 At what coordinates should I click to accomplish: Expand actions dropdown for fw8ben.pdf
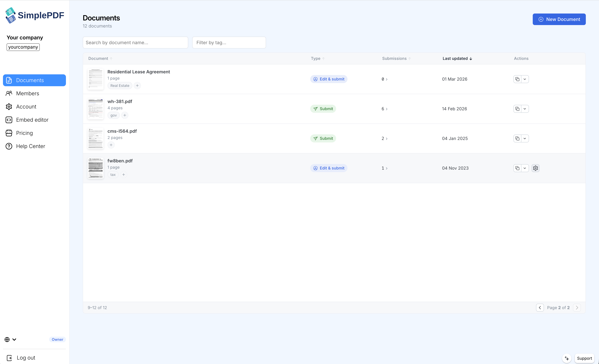coord(525,168)
